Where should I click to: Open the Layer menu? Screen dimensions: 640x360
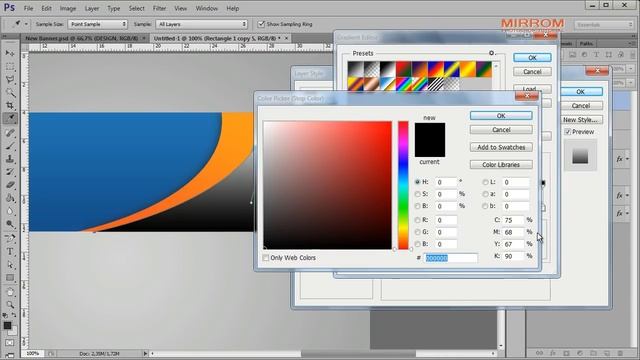coord(92,8)
